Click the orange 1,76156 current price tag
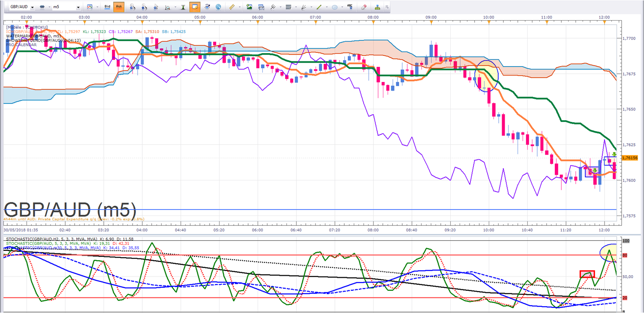 click(x=629, y=158)
